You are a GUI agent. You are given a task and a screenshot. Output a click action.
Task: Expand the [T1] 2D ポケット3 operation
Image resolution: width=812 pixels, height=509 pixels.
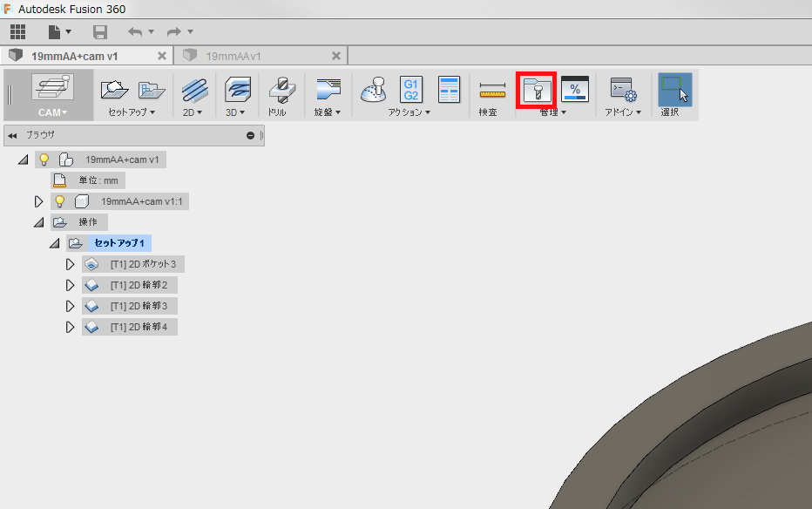pos(70,265)
